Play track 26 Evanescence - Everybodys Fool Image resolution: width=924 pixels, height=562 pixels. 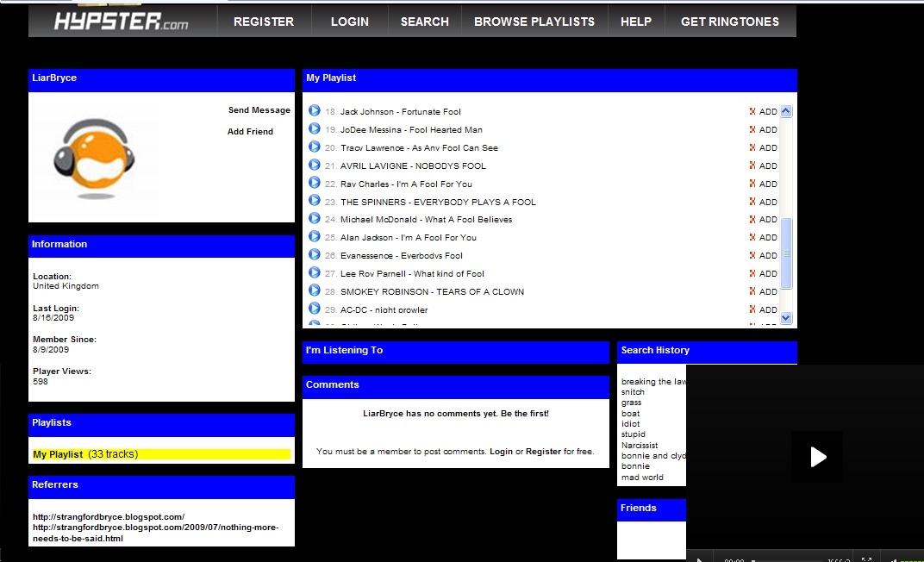point(315,255)
